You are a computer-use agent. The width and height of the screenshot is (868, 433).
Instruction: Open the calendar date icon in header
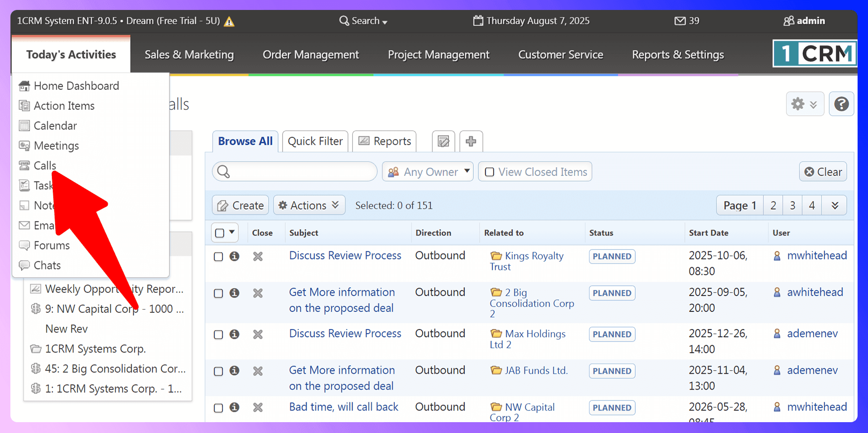[478, 21]
